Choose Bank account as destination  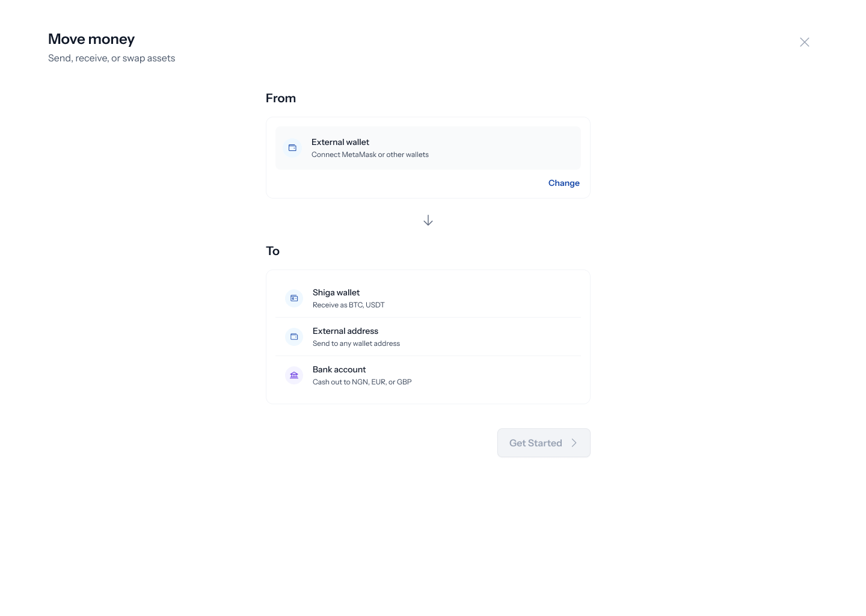click(428, 375)
